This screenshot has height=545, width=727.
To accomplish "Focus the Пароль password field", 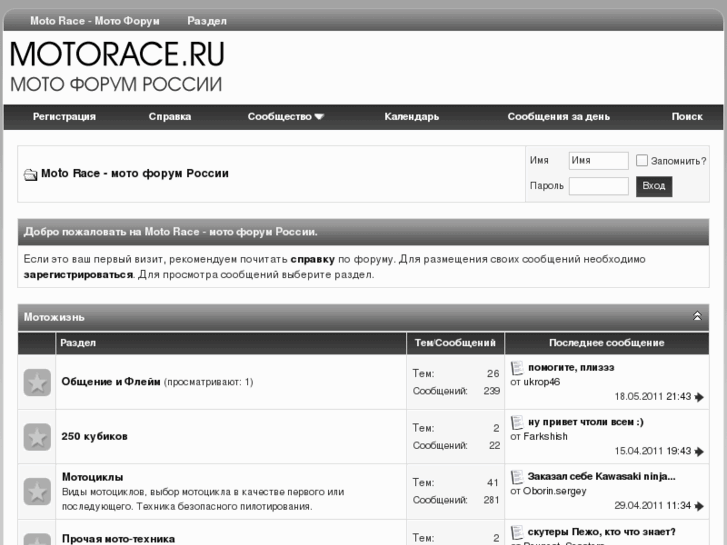I will pos(599,186).
